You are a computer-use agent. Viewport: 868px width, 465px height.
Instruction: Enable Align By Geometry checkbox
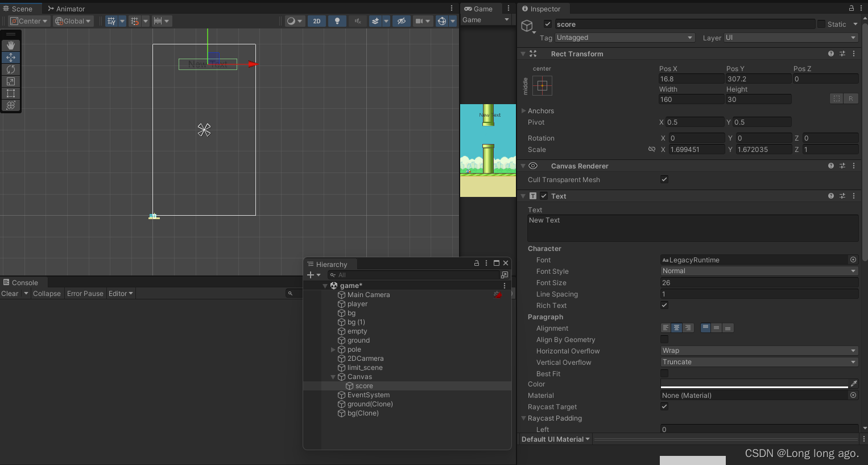pos(664,339)
